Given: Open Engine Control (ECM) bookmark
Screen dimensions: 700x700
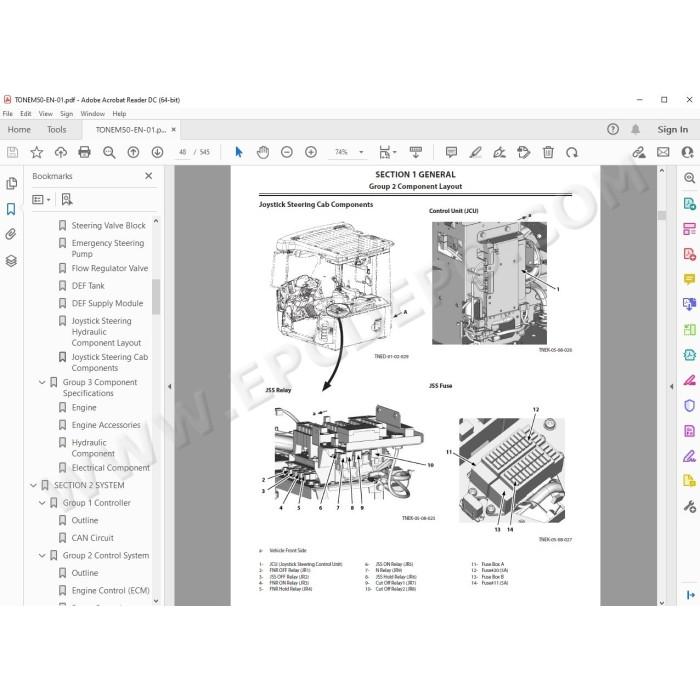Looking at the screenshot, I should point(110,591).
